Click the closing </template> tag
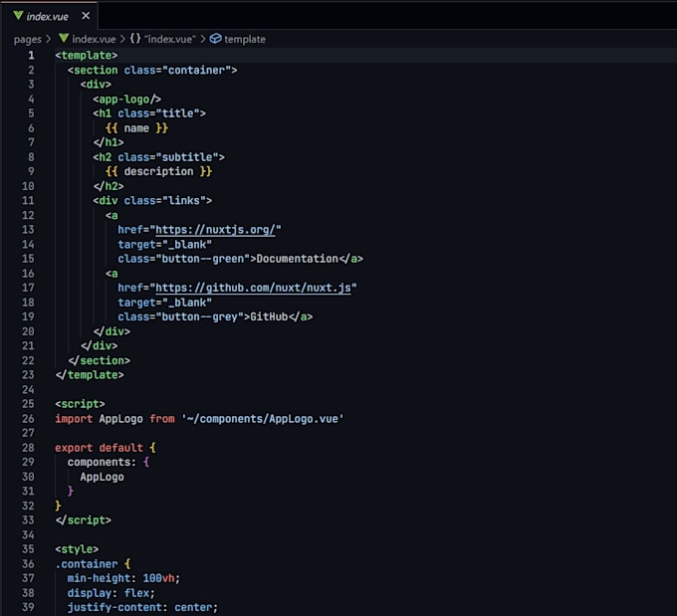This screenshot has width=677, height=616. (x=90, y=375)
